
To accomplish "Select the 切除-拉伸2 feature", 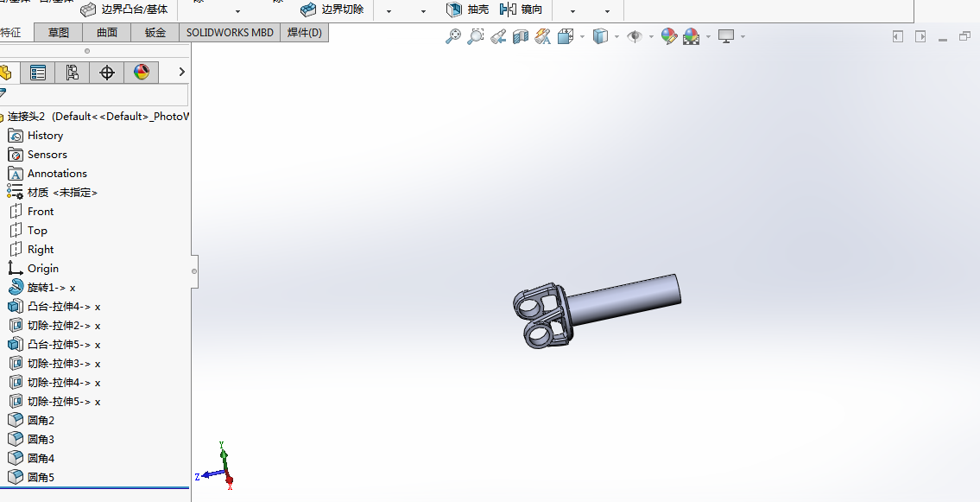I will pyautogui.click(x=54, y=326).
